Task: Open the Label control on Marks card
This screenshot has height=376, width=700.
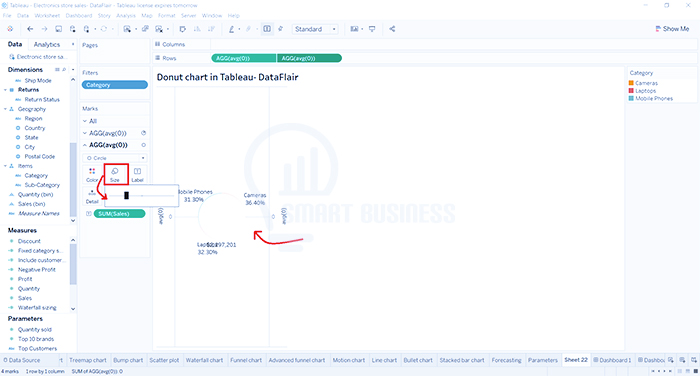Action: pos(138,174)
